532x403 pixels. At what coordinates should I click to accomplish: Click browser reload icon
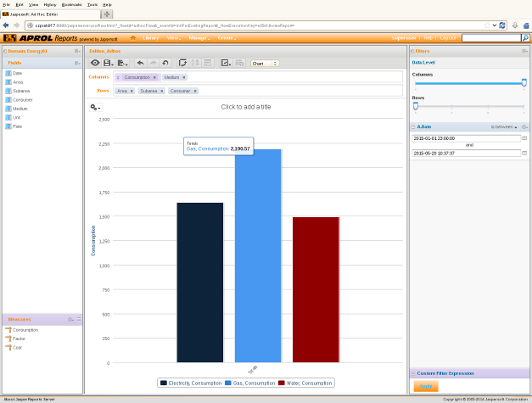(x=502, y=25)
